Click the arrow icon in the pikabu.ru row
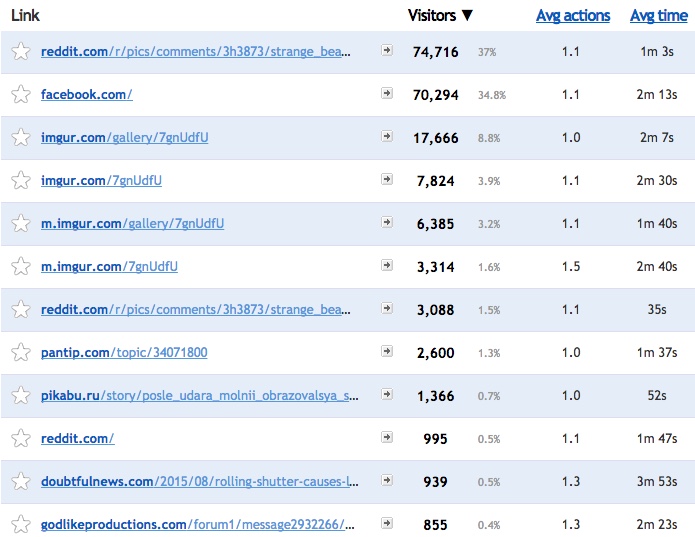This screenshot has width=695, height=537. [x=387, y=394]
